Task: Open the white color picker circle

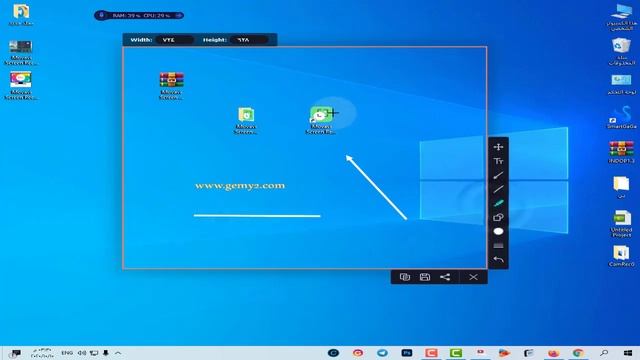Action: click(498, 231)
